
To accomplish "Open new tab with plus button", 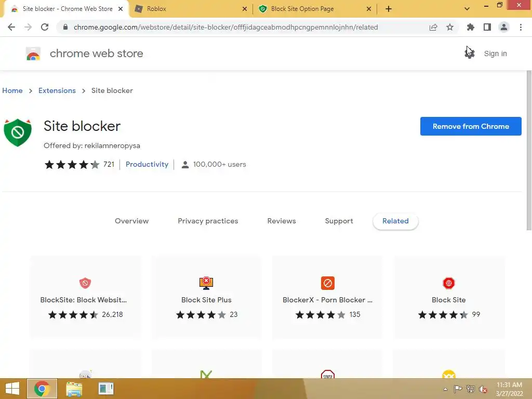I will click(389, 9).
